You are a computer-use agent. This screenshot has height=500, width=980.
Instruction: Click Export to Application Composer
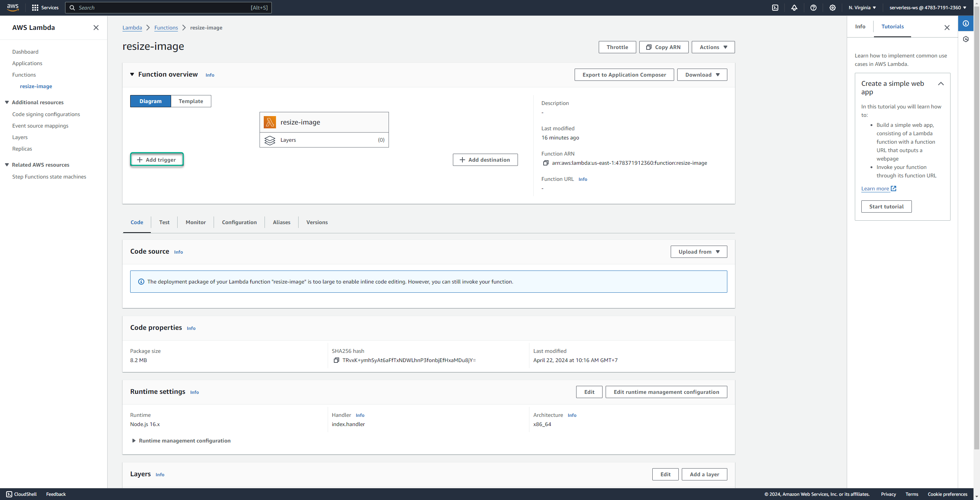tap(624, 75)
